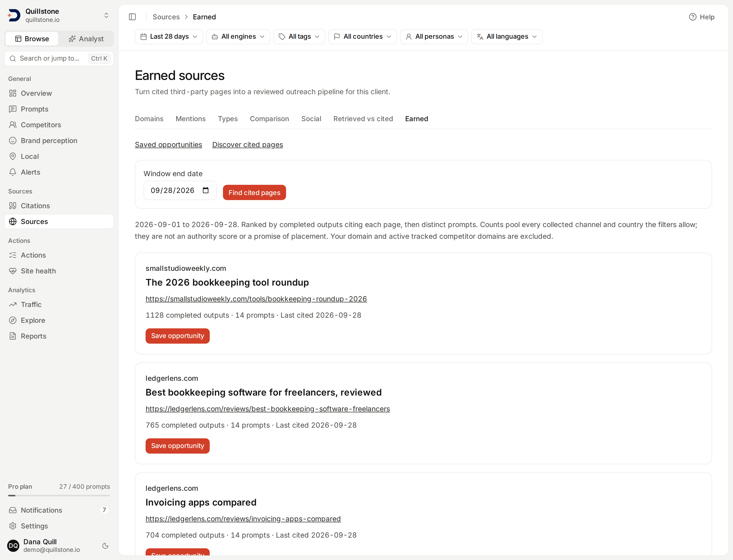733x560 pixels.
Task: Open Settings gear item
Action: [x=59, y=526]
